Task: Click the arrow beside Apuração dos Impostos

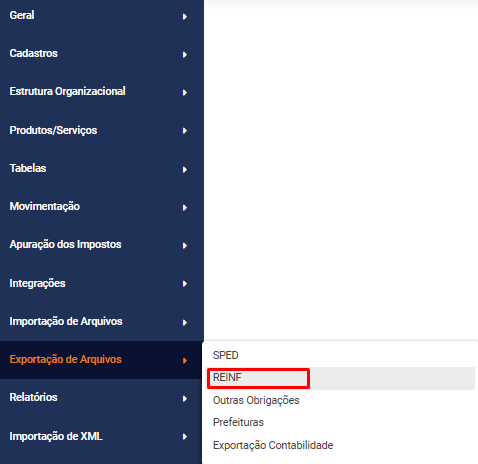Action: [185, 246]
